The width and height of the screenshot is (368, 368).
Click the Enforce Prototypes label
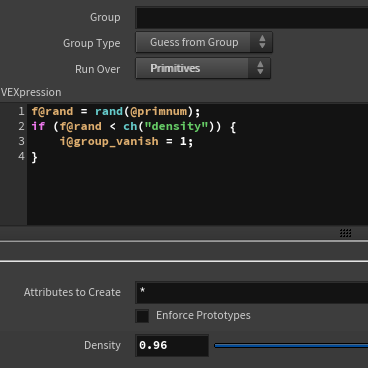[x=203, y=315]
